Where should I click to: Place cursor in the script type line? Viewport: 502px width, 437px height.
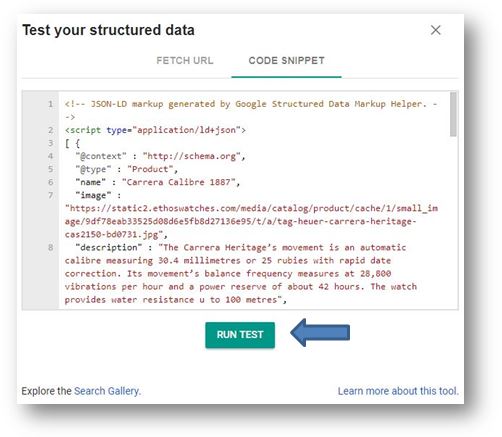[x=155, y=130]
